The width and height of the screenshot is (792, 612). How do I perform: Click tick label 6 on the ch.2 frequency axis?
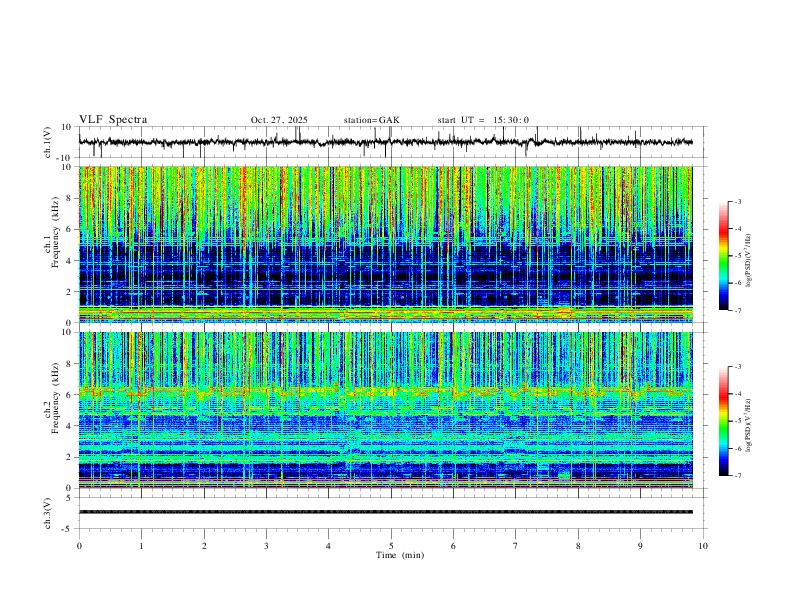(x=69, y=395)
